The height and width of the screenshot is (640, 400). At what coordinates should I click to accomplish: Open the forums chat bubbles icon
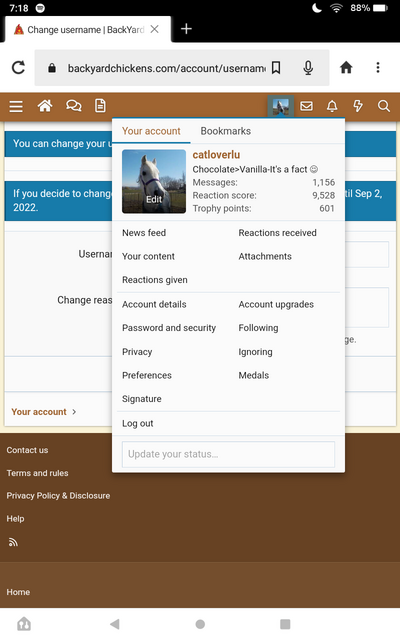coord(73,106)
